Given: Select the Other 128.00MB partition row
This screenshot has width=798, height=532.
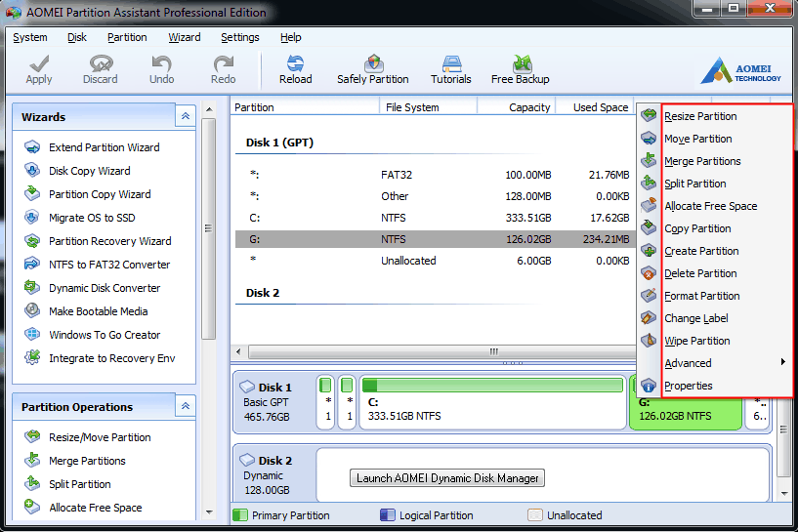Looking at the screenshot, I should point(436,196).
